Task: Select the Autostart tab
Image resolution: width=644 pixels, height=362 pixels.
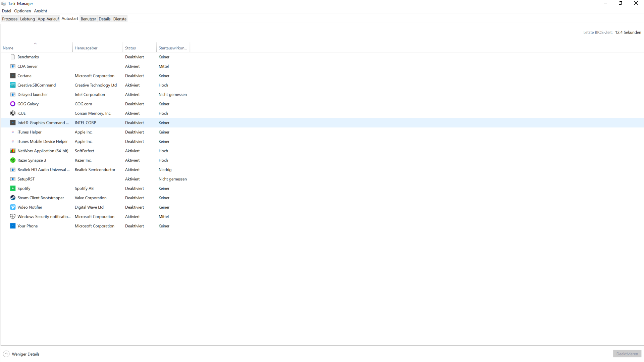Action: [x=70, y=19]
